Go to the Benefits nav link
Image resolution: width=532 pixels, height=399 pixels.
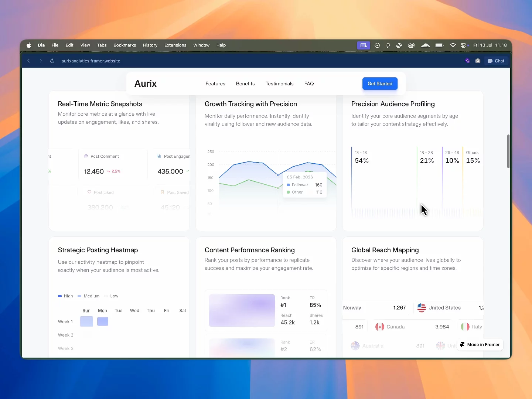[245, 84]
